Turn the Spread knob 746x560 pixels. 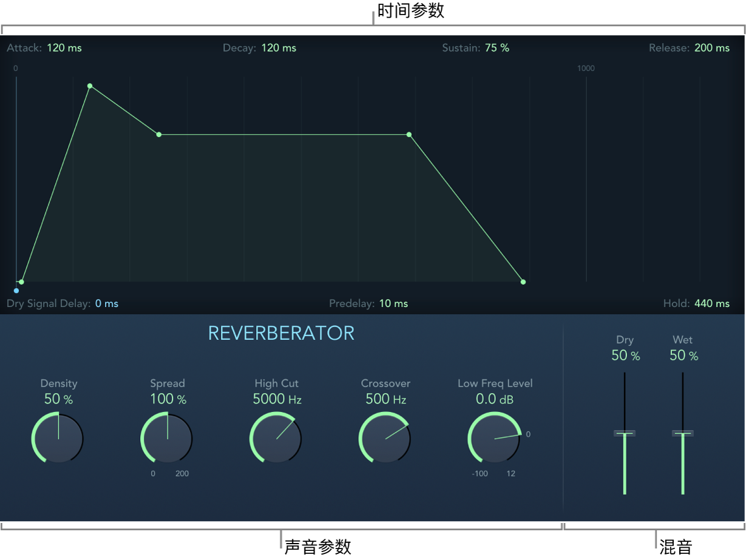click(x=167, y=438)
